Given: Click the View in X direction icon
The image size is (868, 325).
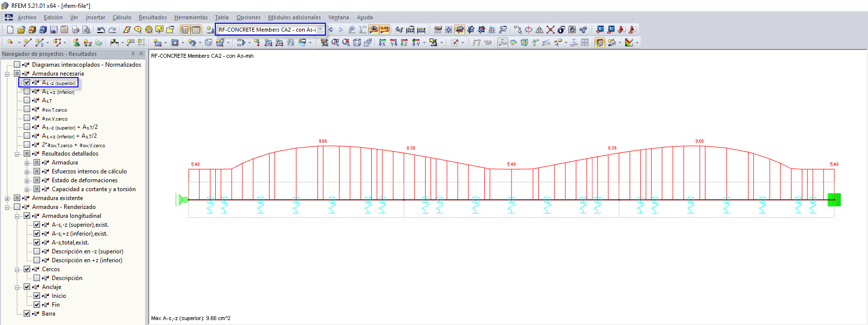Looking at the screenshot, I should tap(383, 42).
